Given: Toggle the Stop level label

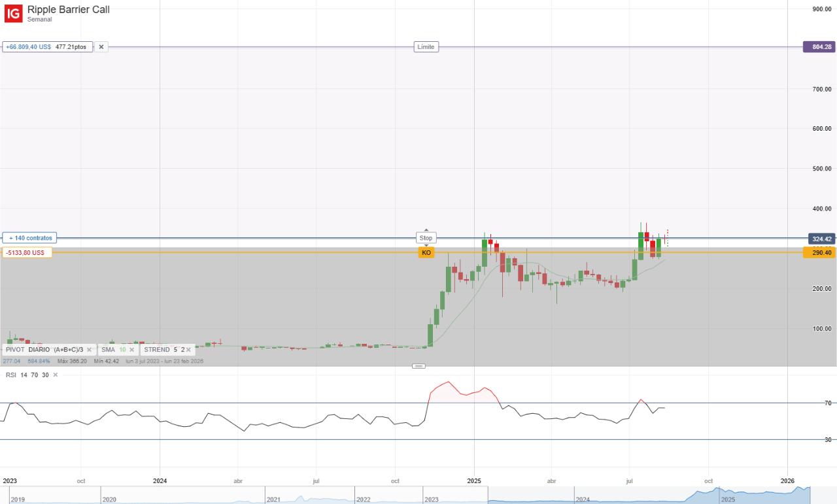Looking at the screenshot, I should pos(426,237).
